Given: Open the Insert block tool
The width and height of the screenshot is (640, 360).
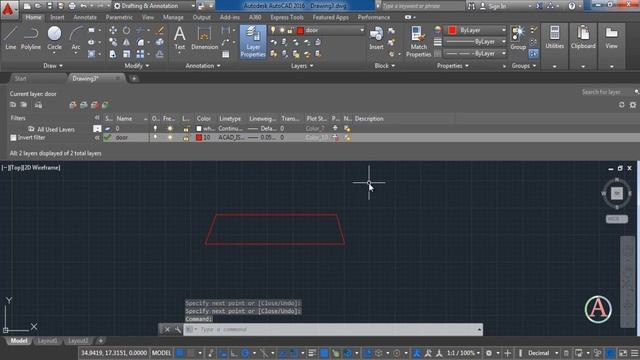Looking at the screenshot, I should (x=376, y=38).
